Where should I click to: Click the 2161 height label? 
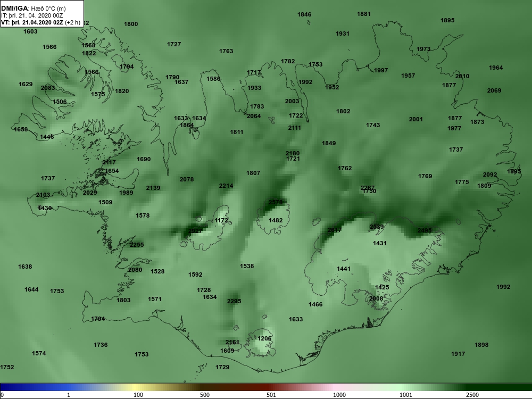232,342
